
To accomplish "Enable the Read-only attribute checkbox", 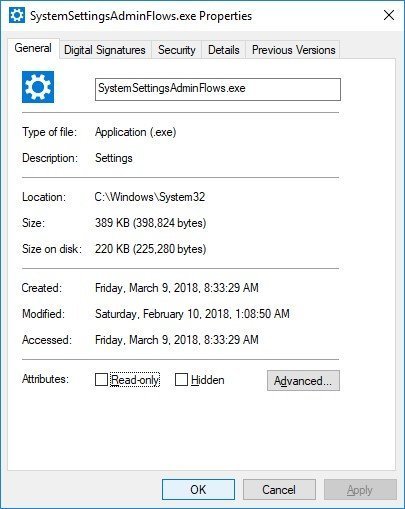I will 101,379.
